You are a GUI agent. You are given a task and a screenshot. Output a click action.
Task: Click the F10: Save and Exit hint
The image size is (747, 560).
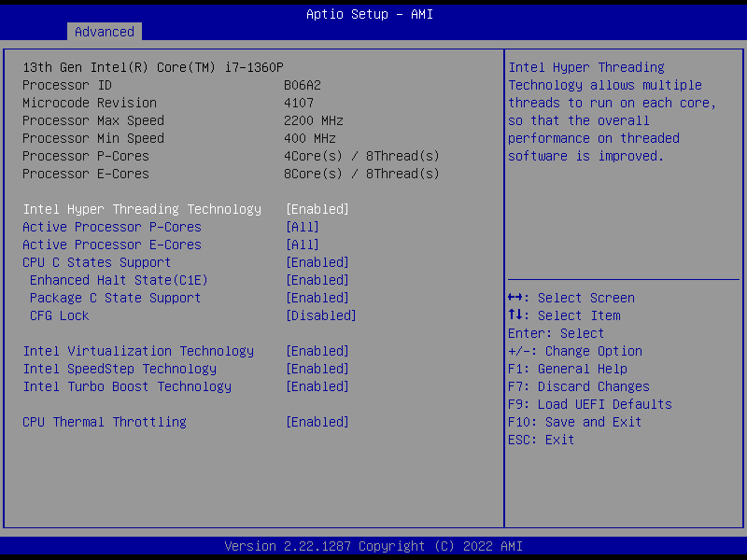(x=575, y=423)
